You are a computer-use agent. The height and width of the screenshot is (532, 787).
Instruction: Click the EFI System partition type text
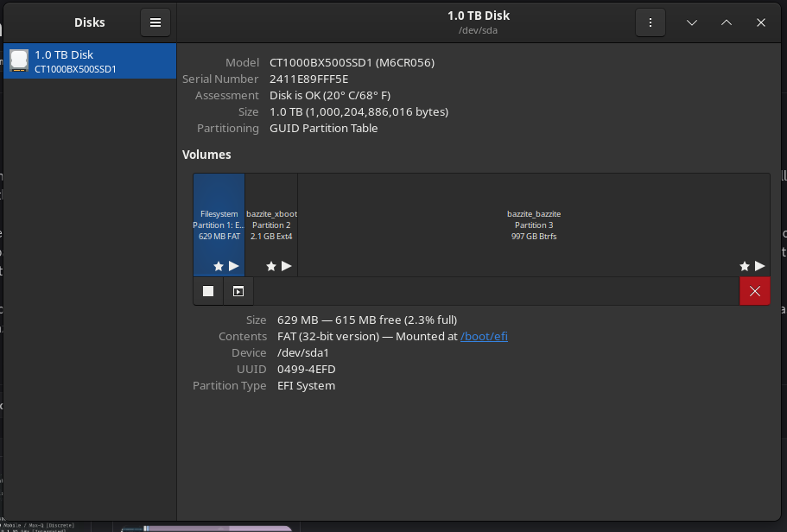[x=306, y=385]
